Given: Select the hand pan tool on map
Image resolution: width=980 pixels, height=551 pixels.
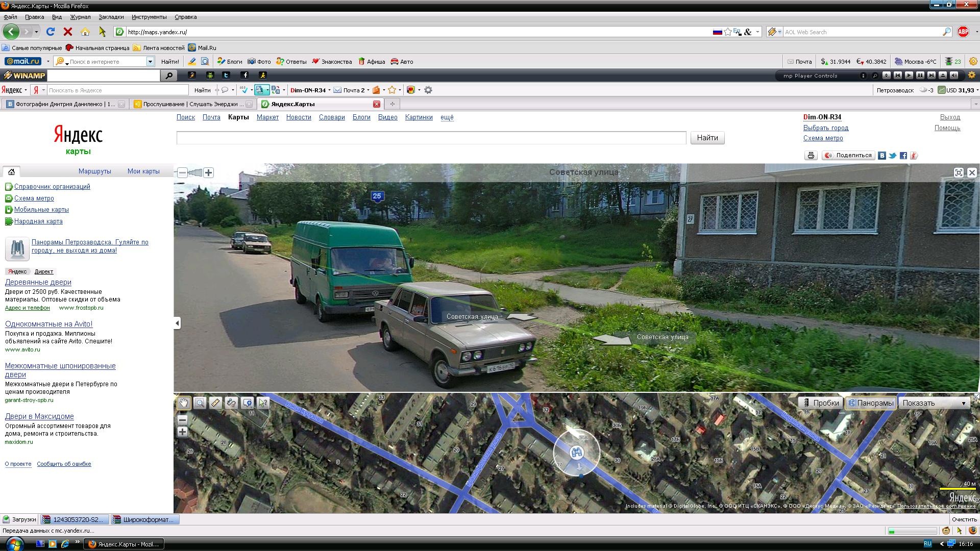Looking at the screenshot, I should 183,403.
